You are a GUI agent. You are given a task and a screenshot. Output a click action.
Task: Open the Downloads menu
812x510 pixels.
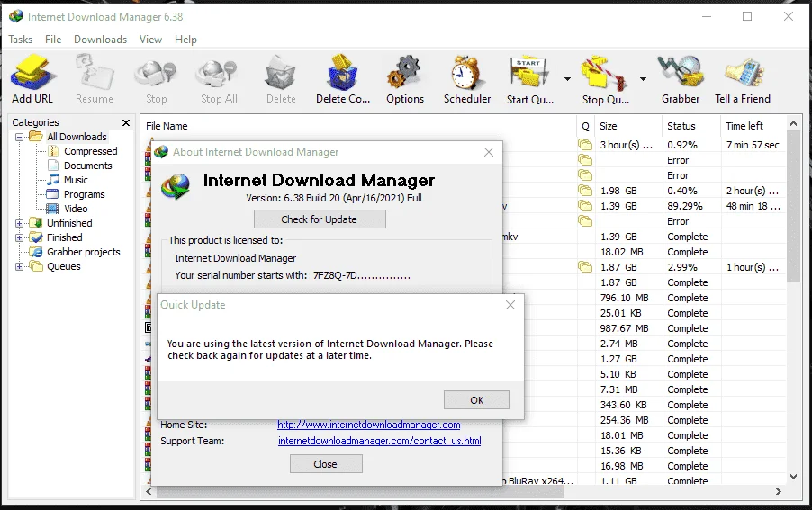tap(100, 40)
